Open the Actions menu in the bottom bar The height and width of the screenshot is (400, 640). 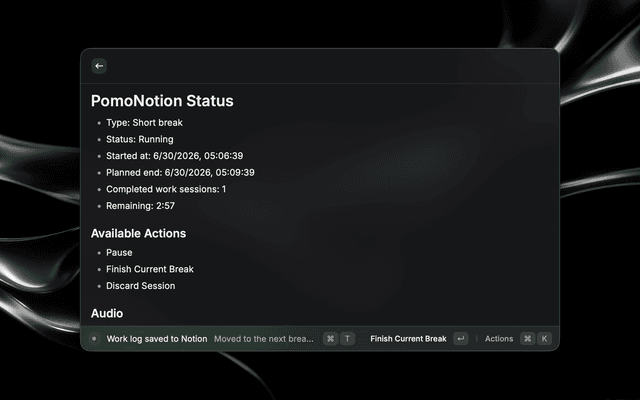(499, 339)
